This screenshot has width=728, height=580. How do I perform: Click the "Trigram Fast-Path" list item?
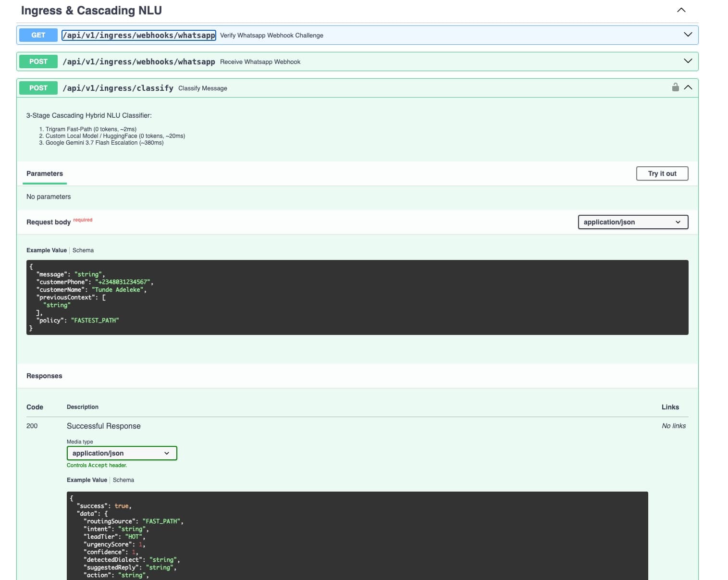pyautogui.click(x=91, y=129)
